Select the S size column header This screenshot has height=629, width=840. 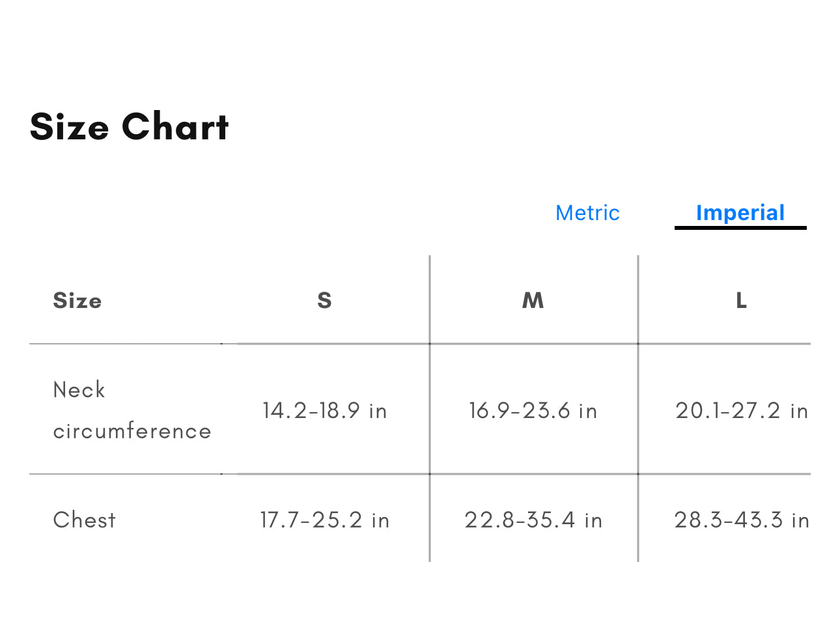tap(324, 301)
